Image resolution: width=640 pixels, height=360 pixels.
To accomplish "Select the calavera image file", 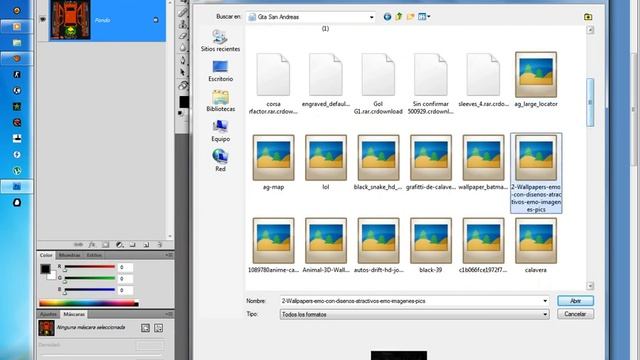I will coord(536,246).
